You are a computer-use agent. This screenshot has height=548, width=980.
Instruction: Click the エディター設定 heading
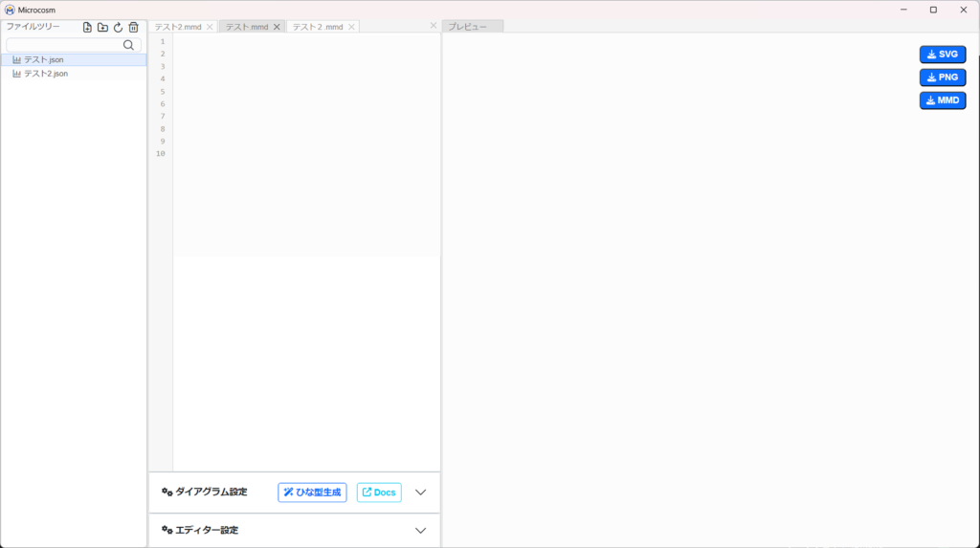(207, 530)
